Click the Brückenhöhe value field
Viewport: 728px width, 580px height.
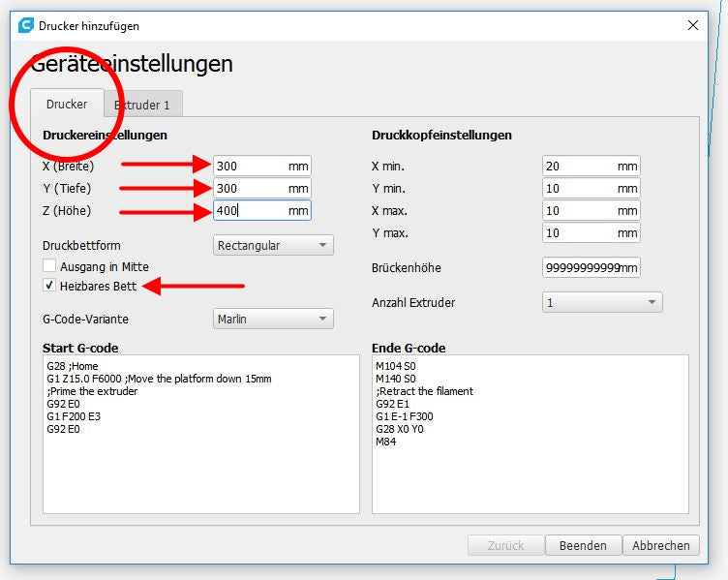click(x=591, y=267)
